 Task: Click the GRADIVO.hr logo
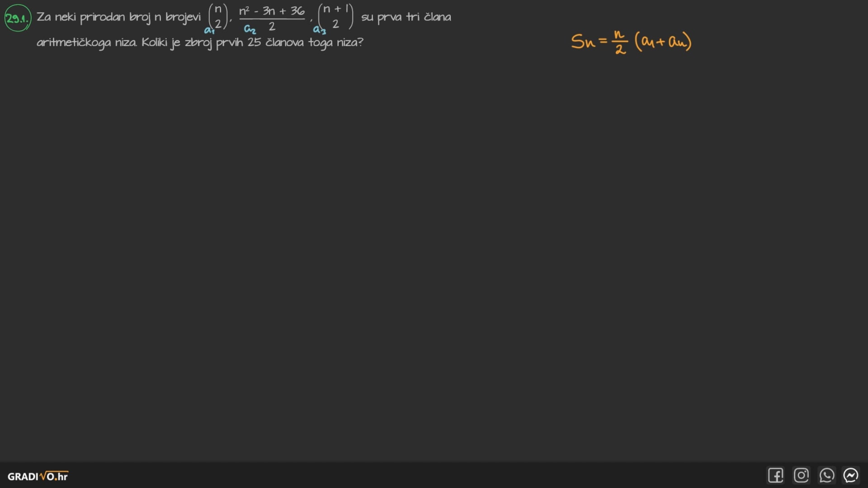tap(38, 476)
